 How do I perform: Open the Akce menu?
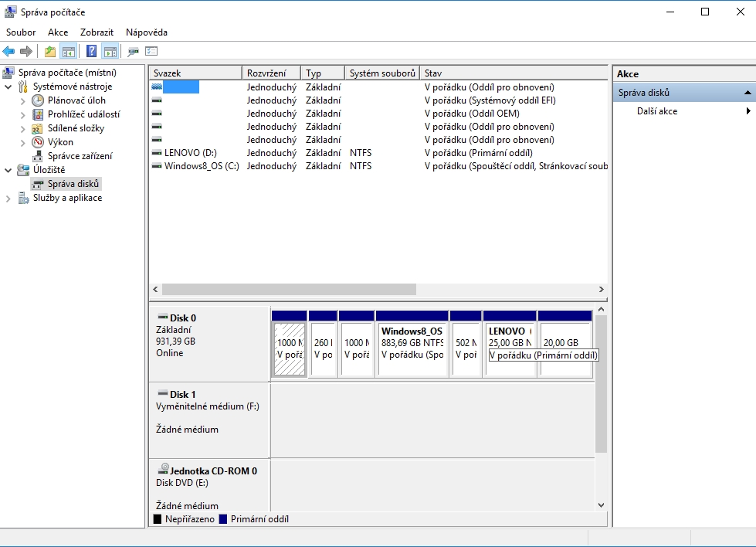click(58, 32)
